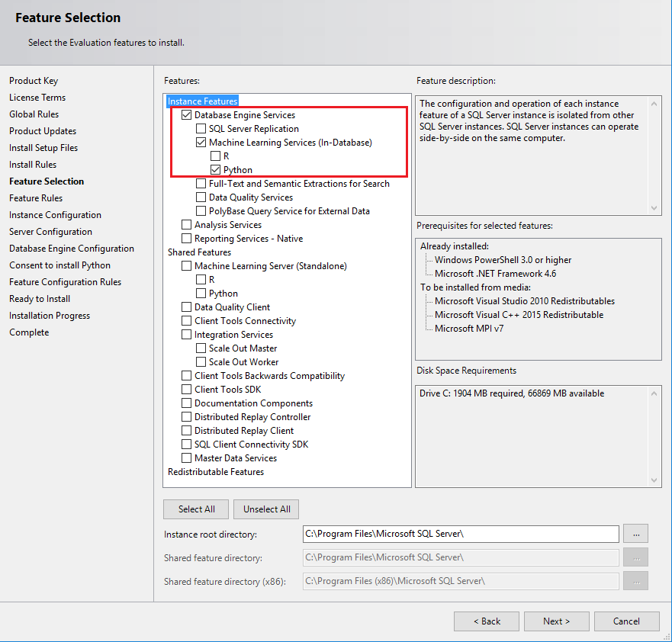Select the Shared Features tree heading
672x642 pixels.
[199, 252]
